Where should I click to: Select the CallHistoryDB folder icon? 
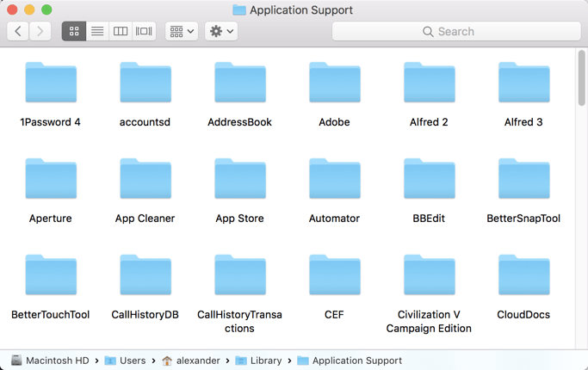(145, 274)
